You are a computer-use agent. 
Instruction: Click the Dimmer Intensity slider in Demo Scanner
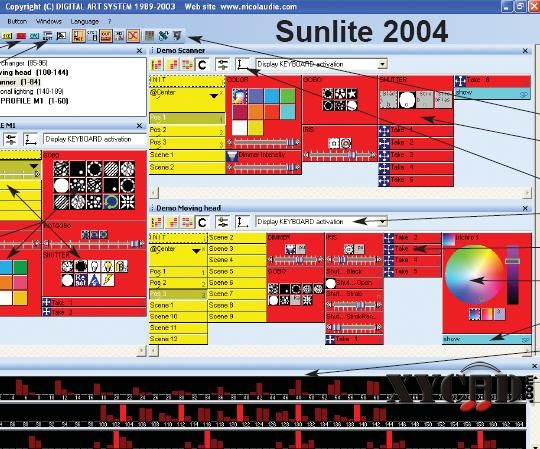(x=264, y=168)
